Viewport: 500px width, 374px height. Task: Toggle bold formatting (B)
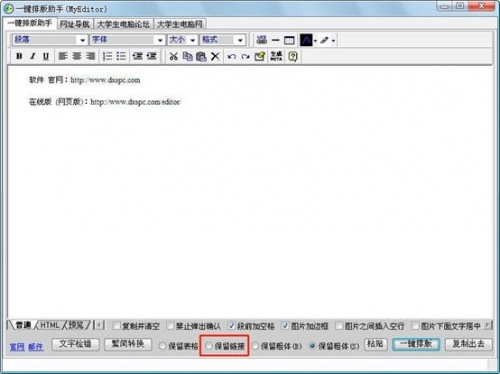[x=19, y=56]
